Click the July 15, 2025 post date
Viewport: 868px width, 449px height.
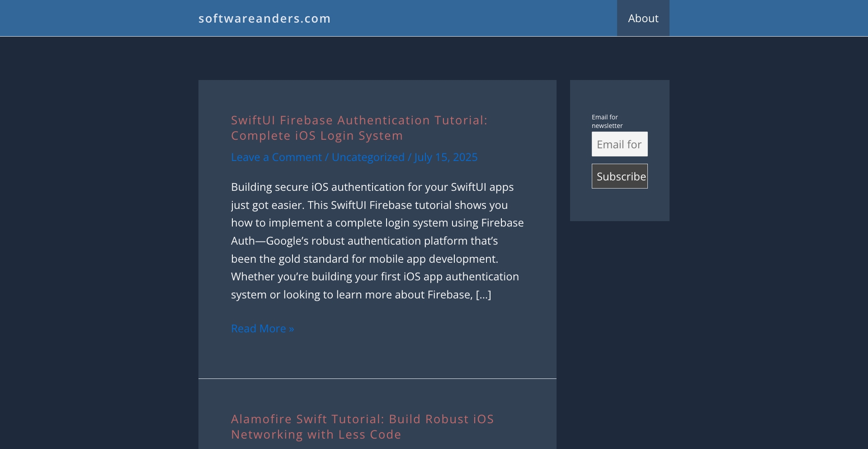(446, 157)
